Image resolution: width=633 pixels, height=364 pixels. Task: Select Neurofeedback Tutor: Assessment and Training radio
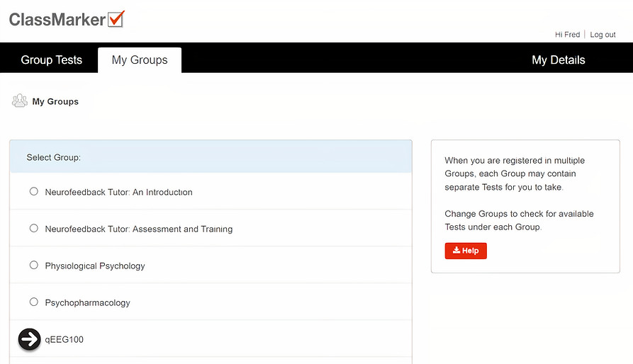[x=34, y=228]
